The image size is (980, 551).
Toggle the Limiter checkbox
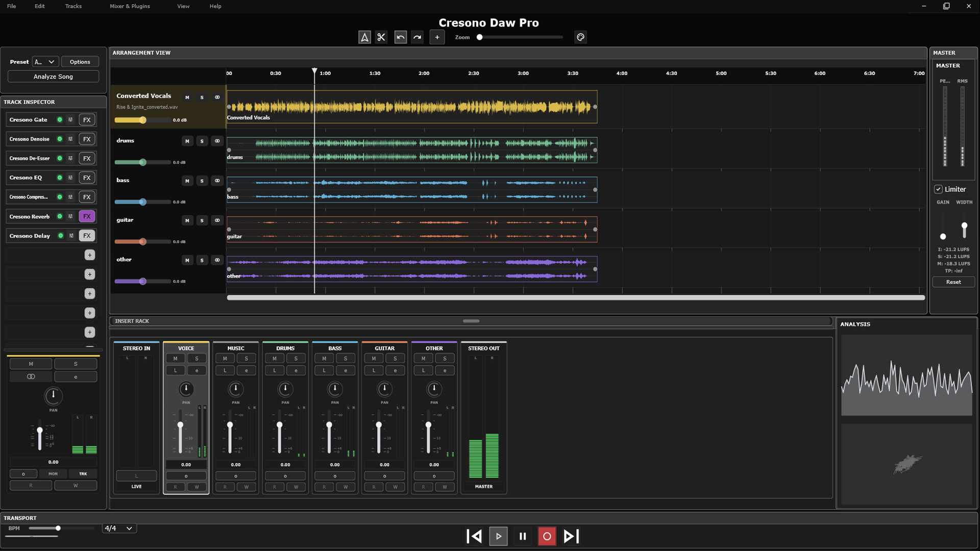pos(938,189)
